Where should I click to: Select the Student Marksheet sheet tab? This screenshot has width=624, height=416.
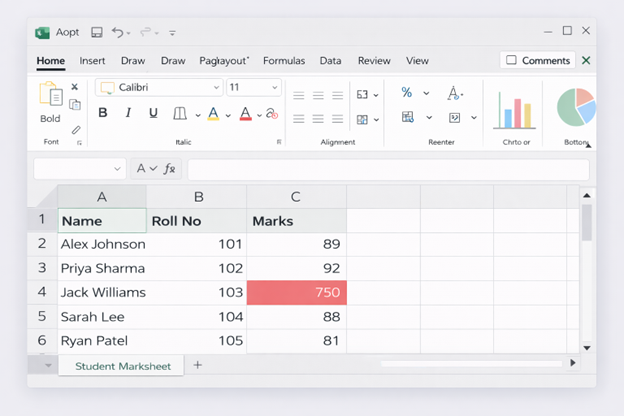(121, 366)
